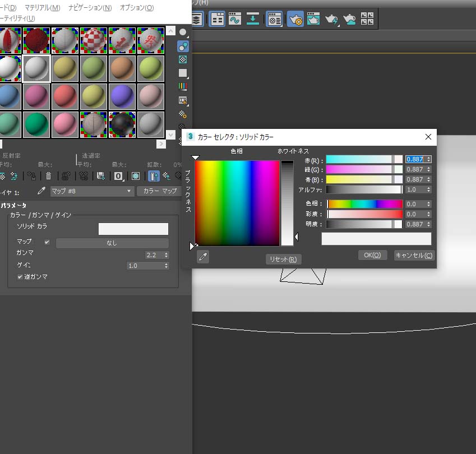Toggle the backlight icon in side toolbar

point(183,46)
